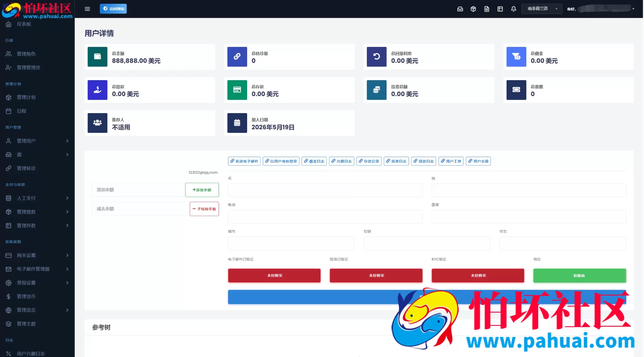Open 管理管理员 in the sidebar
Image resolution: width=644 pixels, height=357 pixels.
[28, 67]
